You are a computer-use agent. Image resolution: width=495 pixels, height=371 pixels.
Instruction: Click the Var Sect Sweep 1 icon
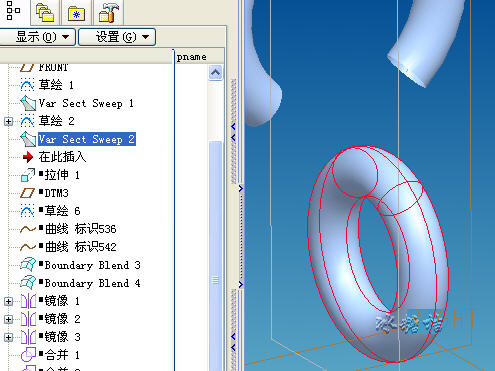coord(28,103)
